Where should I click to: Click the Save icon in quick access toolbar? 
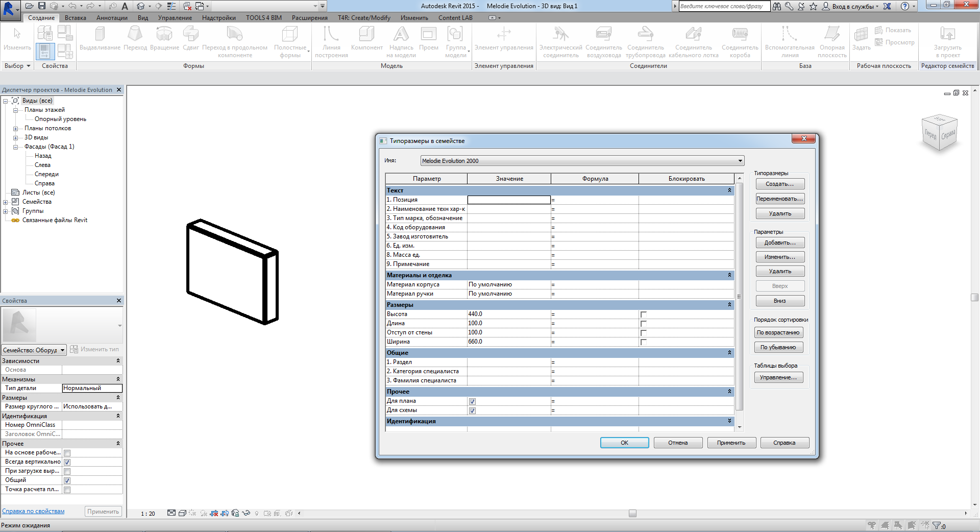point(42,6)
